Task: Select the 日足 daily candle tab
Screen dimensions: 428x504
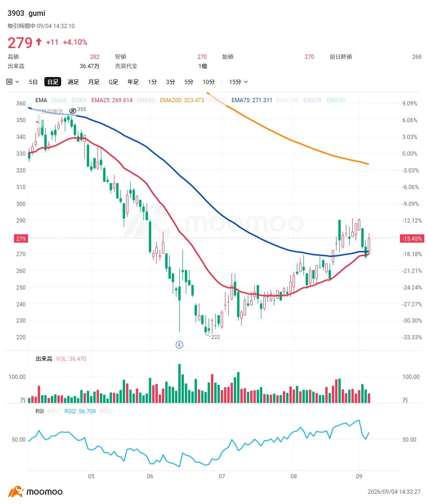Action: [53, 82]
